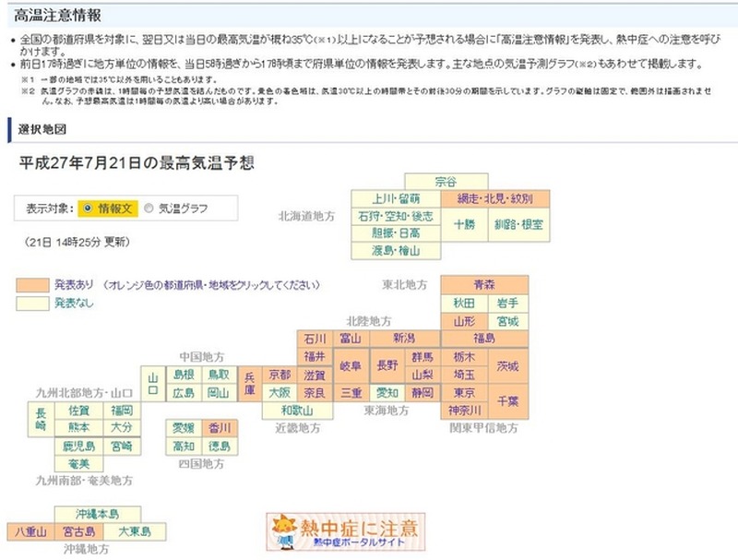738x560 pixels.
Task: Open 青森 prefecture forecast
Action: 484,284
